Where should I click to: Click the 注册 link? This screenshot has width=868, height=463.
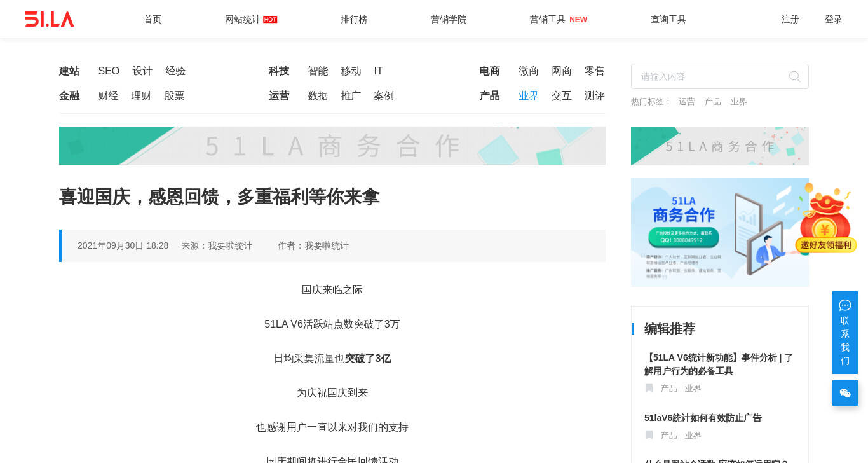pos(790,19)
